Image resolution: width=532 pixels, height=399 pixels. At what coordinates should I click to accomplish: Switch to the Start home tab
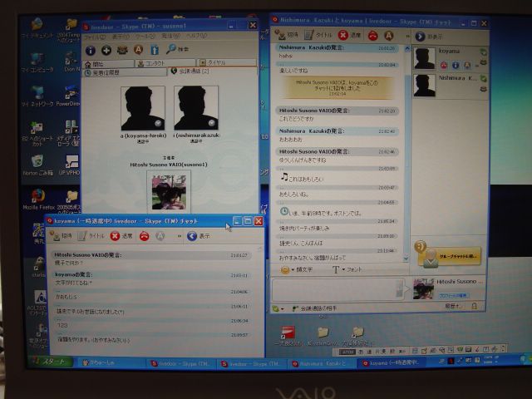click(x=108, y=64)
